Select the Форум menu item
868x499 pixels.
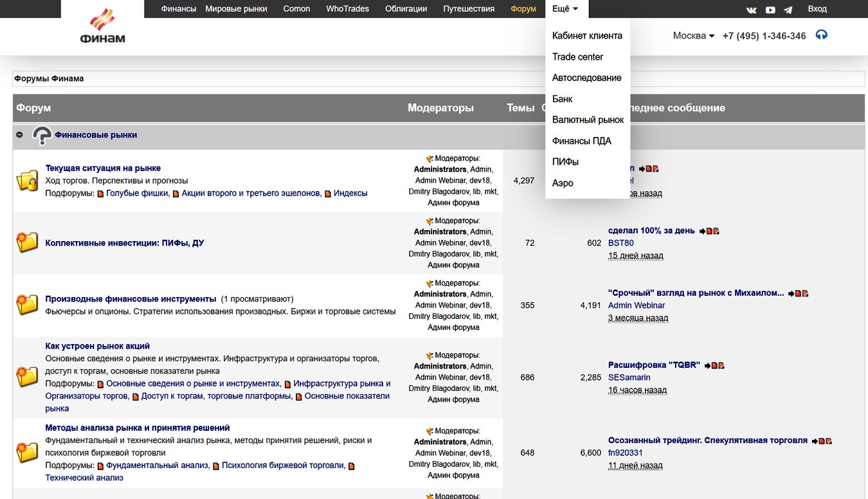click(523, 9)
